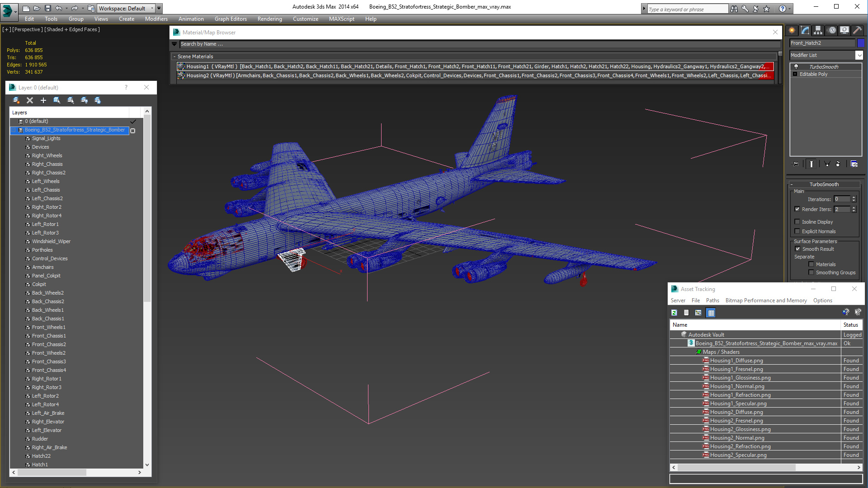Click the TurboSmooth Iterations spinner up arrow
The height and width of the screenshot is (488, 868).
[854, 197]
